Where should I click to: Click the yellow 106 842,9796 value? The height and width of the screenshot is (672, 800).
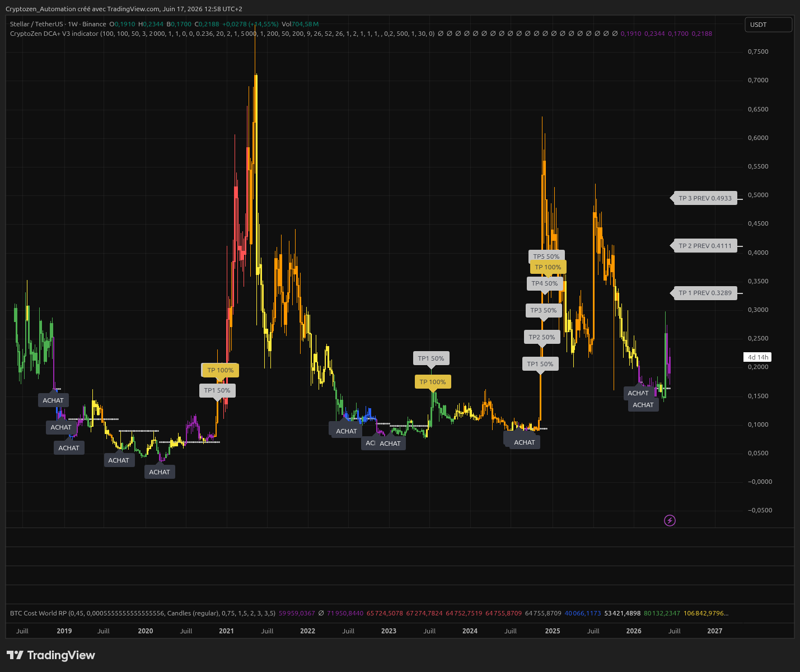706,613
